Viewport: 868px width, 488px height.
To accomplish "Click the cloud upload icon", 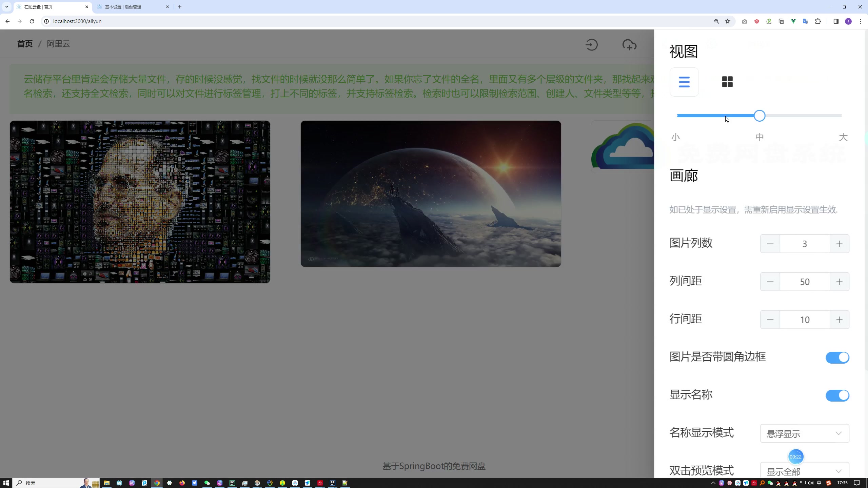I will (629, 45).
